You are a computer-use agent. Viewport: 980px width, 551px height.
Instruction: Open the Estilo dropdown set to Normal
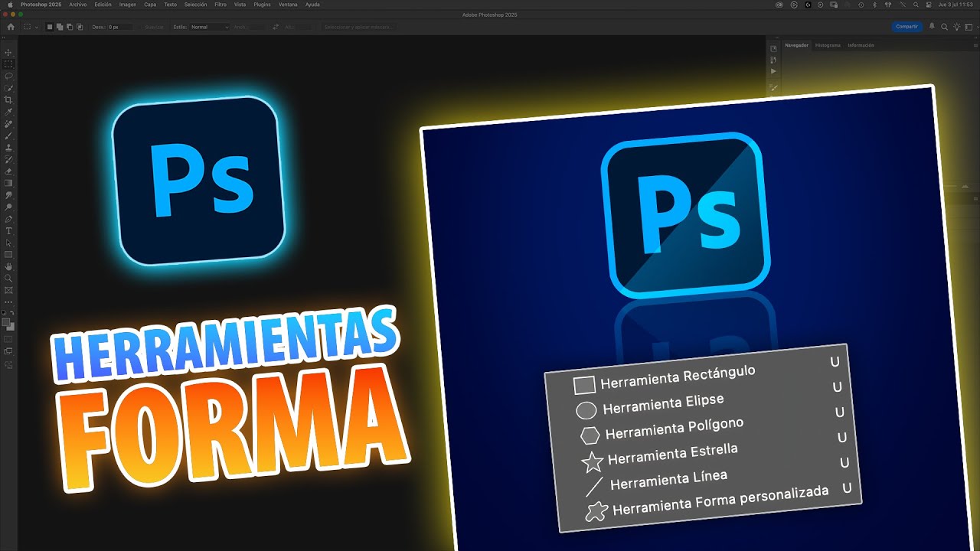(x=209, y=27)
